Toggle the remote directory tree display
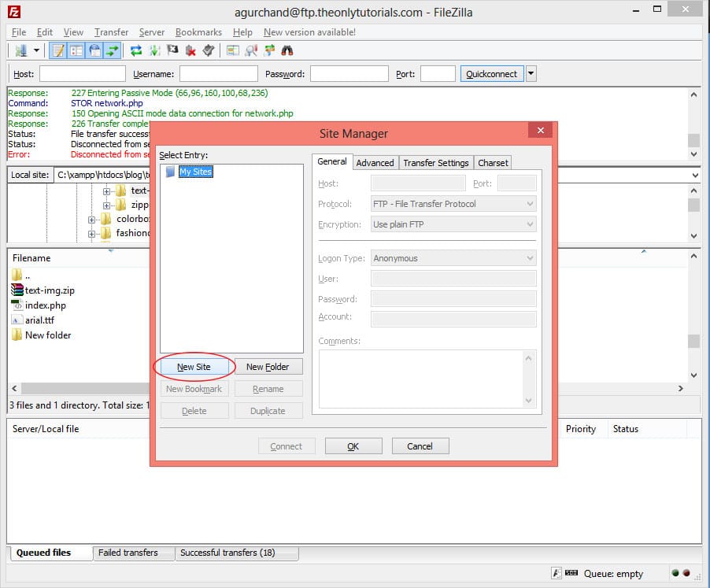The width and height of the screenshot is (710, 588). pyautogui.click(x=94, y=50)
